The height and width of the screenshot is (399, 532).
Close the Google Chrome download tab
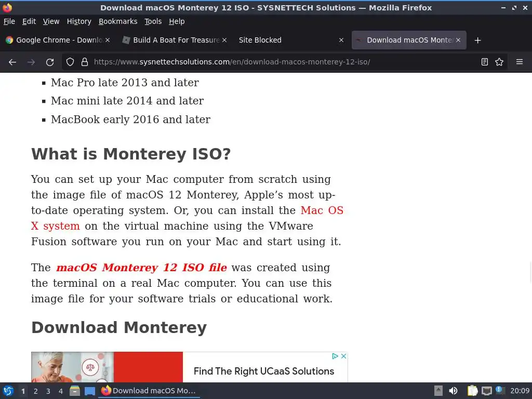[107, 40]
